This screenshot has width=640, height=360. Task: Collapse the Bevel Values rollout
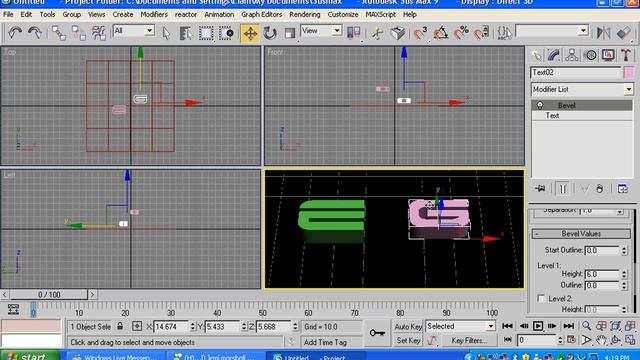[581, 234]
